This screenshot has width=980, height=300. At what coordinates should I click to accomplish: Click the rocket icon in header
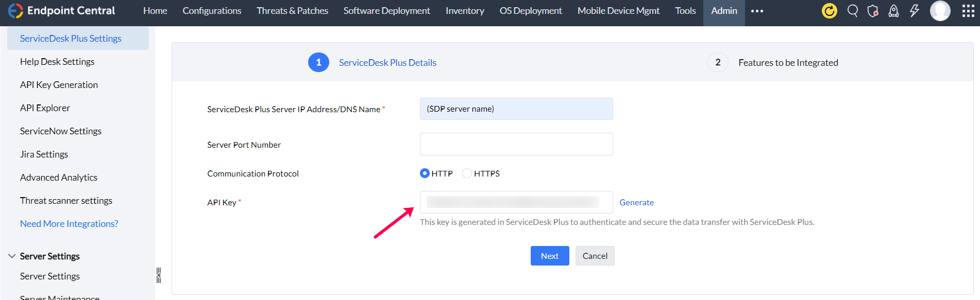(893, 11)
